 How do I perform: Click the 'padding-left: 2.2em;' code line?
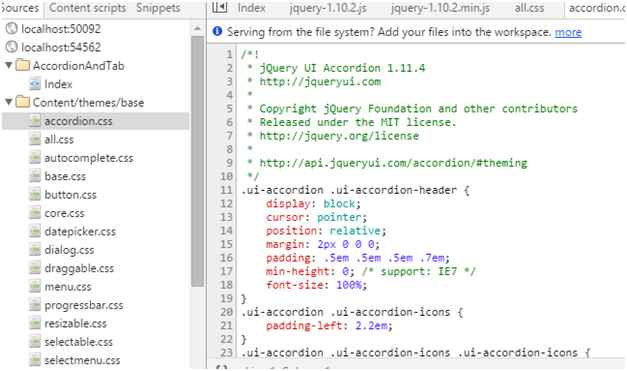click(329, 325)
